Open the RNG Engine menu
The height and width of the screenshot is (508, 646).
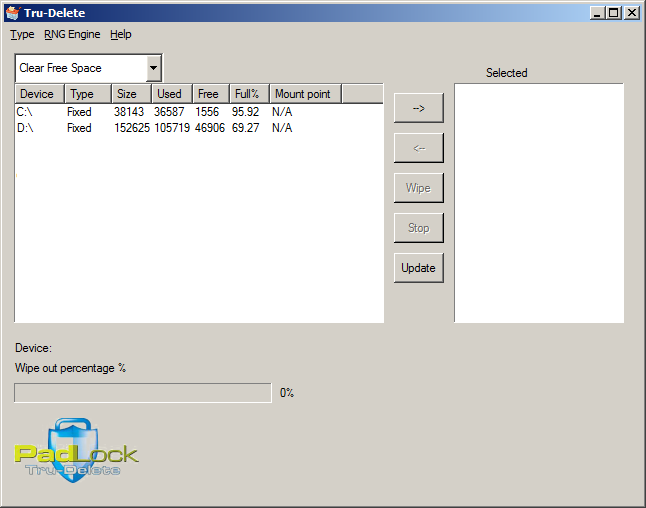point(72,34)
